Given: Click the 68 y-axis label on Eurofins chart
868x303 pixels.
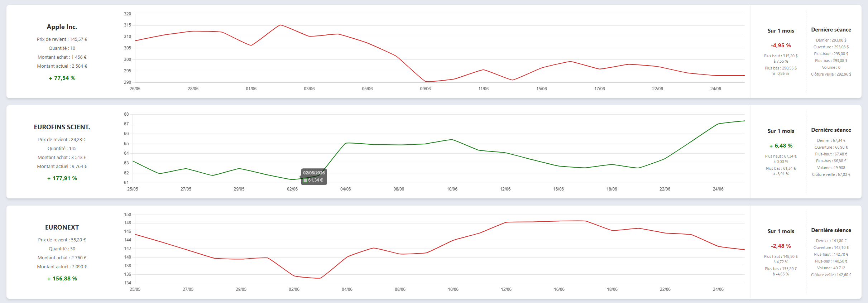Looking at the screenshot, I should [126, 114].
